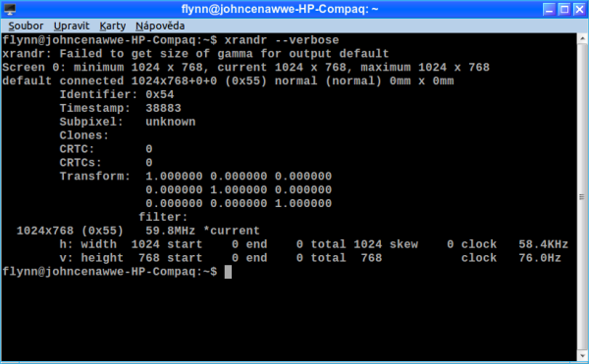
Task: Click the terminal icon in title bar
Action: coord(10,9)
